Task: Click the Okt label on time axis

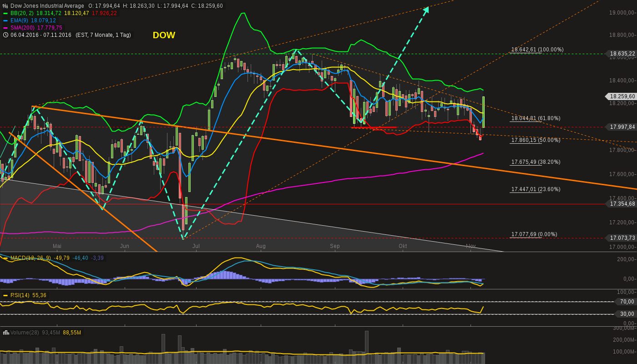Action: [403, 246]
